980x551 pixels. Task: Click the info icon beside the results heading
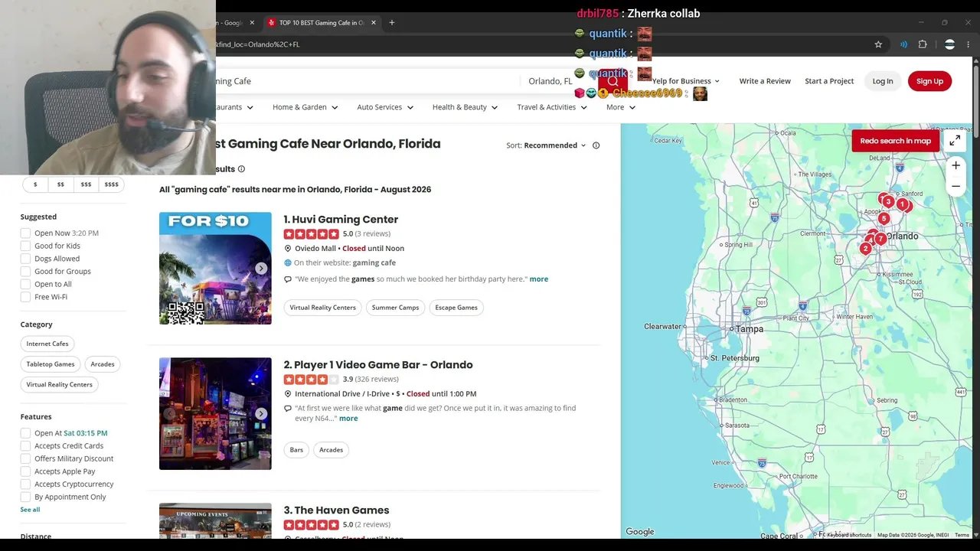241,169
